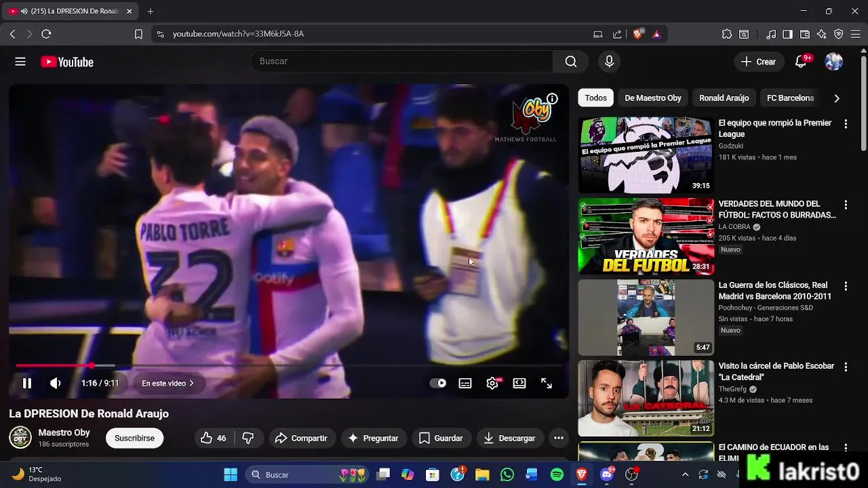Open Brave Wallet icon
The image size is (868, 488).
[805, 34]
